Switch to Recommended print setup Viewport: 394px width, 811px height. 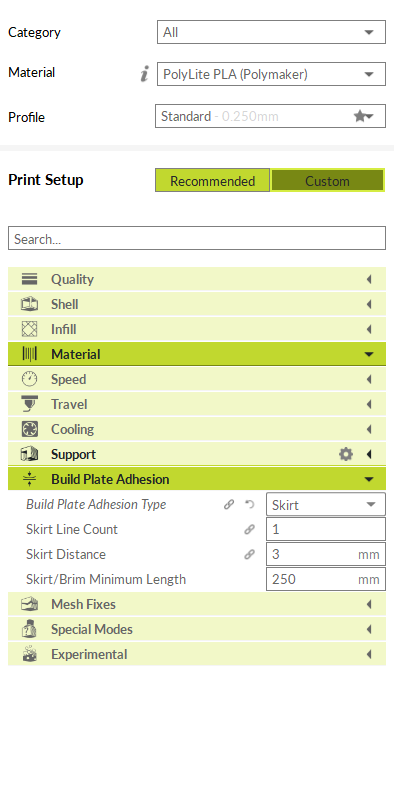[x=213, y=181]
